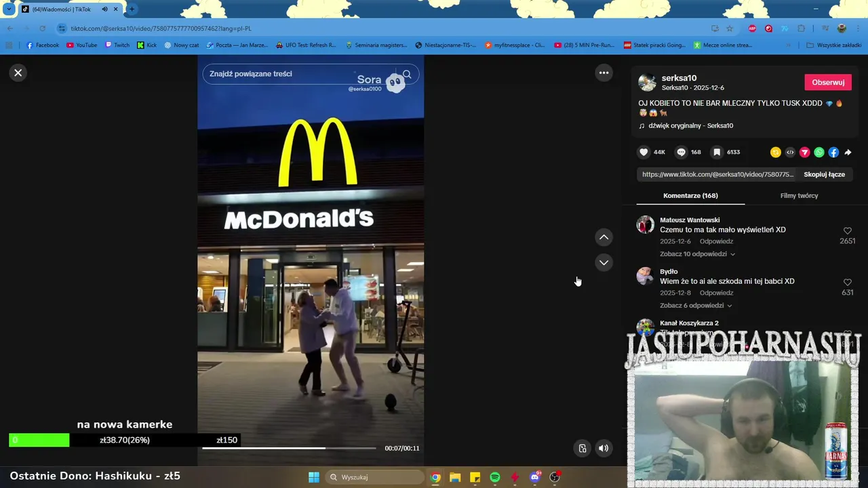Image resolution: width=868 pixels, height=488 pixels.
Task: Like Mateusz Wantowski's comment
Action: 847,231
